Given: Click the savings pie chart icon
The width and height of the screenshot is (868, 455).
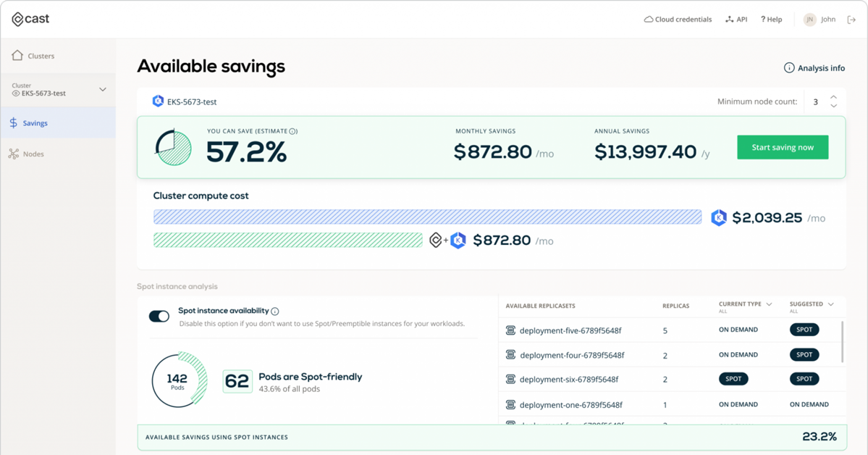Looking at the screenshot, I should pyautogui.click(x=173, y=147).
